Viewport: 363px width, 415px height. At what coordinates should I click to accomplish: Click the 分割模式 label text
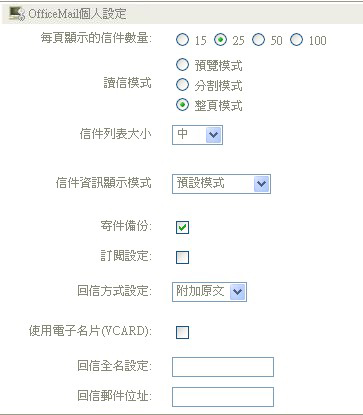(x=218, y=86)
